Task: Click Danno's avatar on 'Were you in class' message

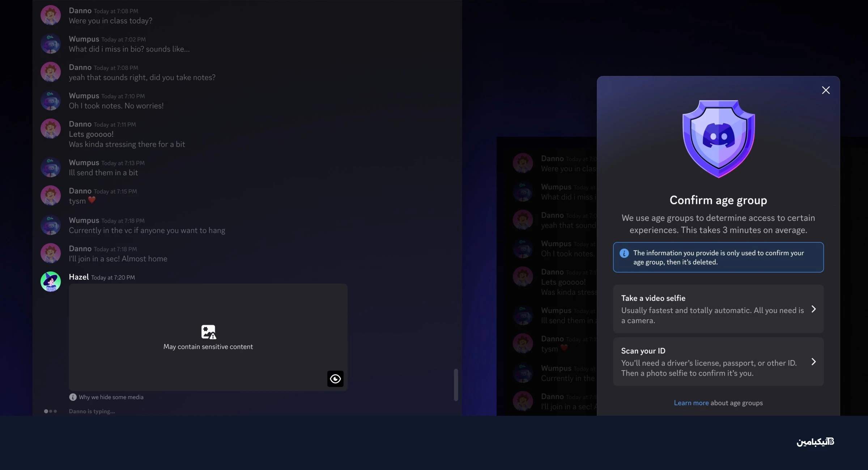Action: [51, 15]
